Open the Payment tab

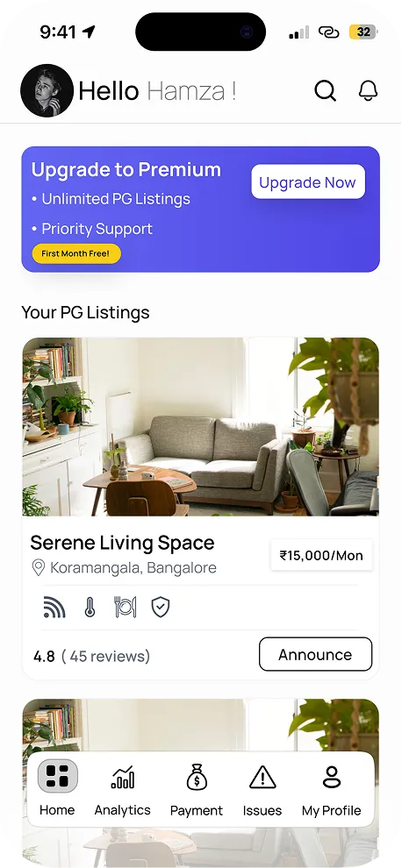(x=197, y=790)
